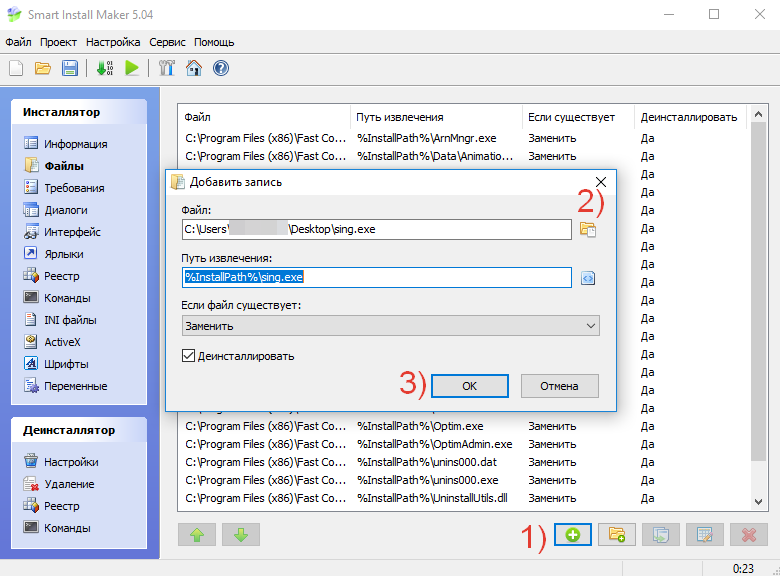Create a new project with the blank page icon
Image resolution: width=780 pixels, height=576 pixels.
click(x=16, y=68)
